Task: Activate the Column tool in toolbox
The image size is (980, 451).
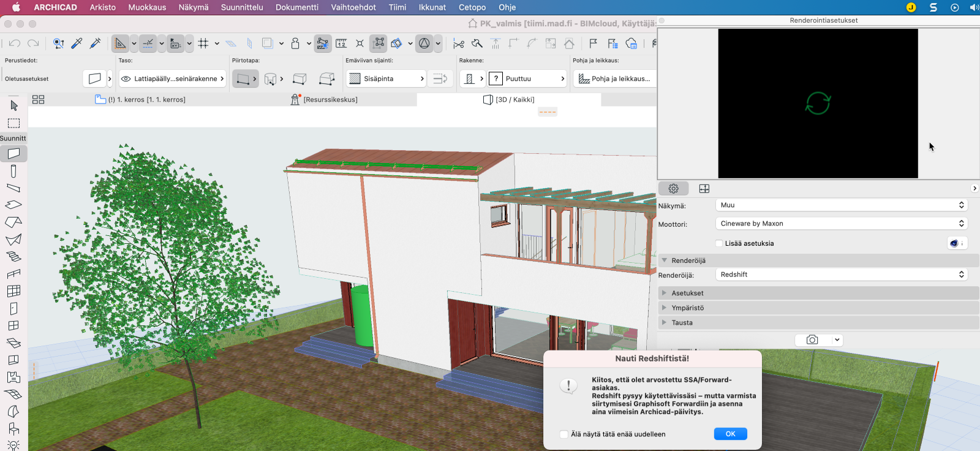Action: [13, 172]
